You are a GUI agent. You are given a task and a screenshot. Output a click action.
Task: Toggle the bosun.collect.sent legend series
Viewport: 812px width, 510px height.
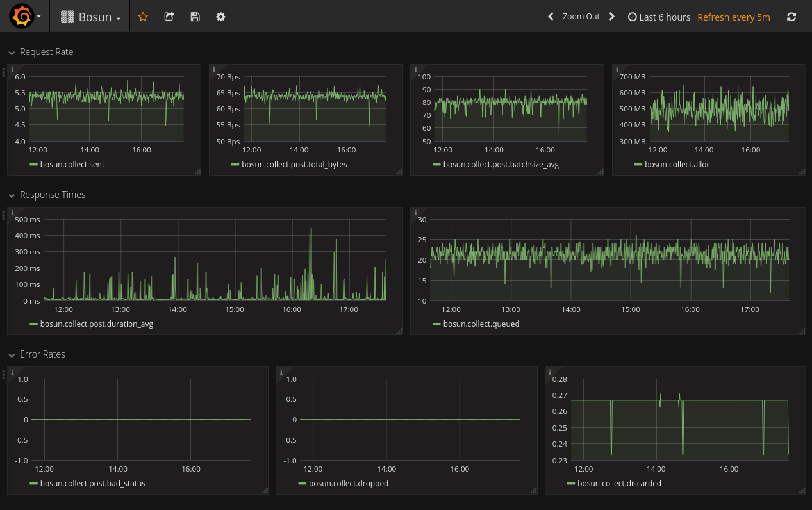click(72, 165)
